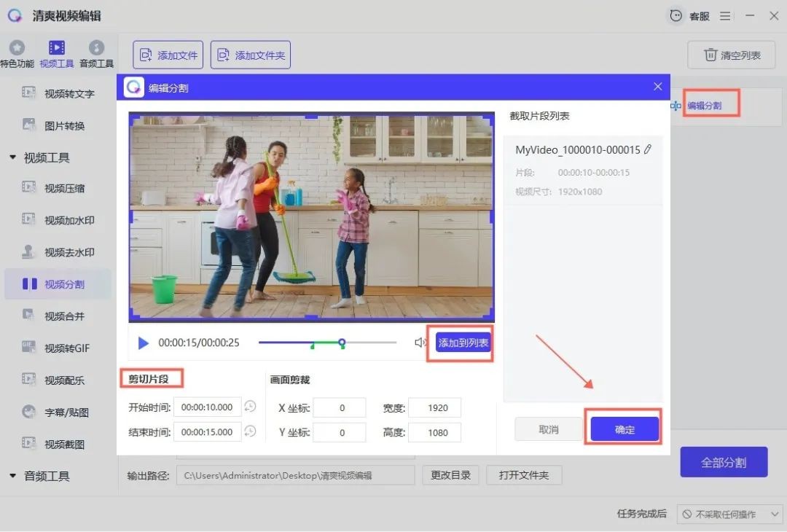Screen dimensions: 787x532
Task: Open the hamburger menu in title bar
Action: coord(725,16)
